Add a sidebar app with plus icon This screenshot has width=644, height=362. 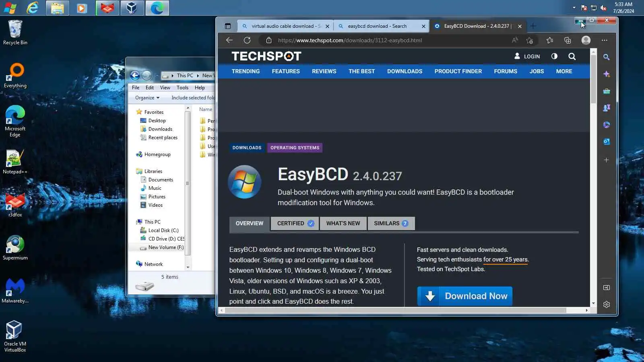[x=607, y=160]
